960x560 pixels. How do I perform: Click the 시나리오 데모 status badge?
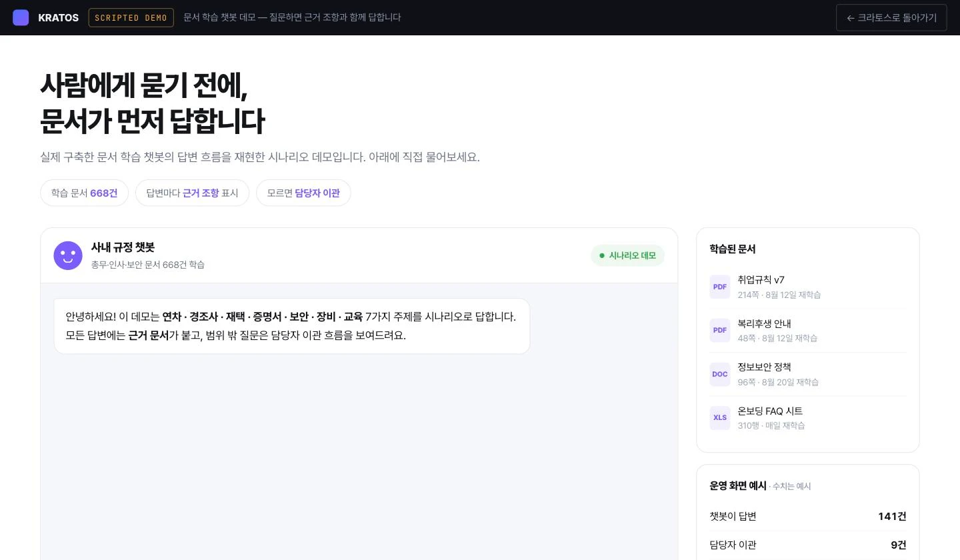pos(627,255)
